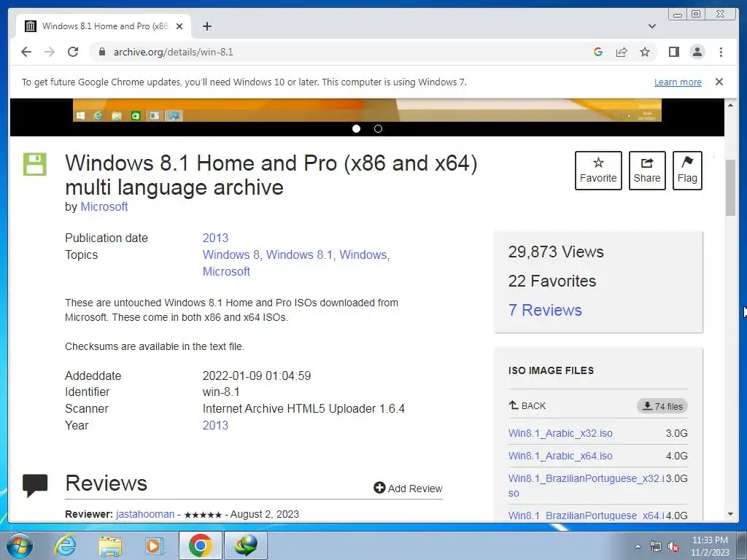Click the scrollbar up arrow
747x560 pixels.
pyautogui.click(x=730, y=105)
